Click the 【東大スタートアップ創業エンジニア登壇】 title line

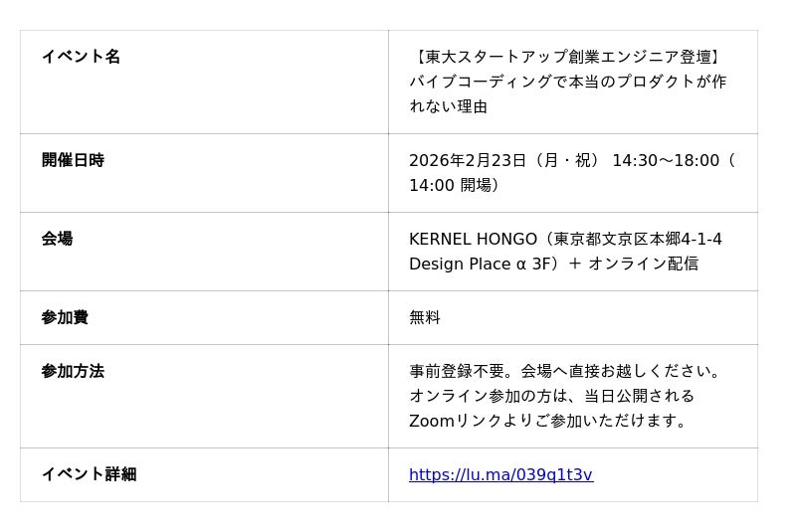567,57
